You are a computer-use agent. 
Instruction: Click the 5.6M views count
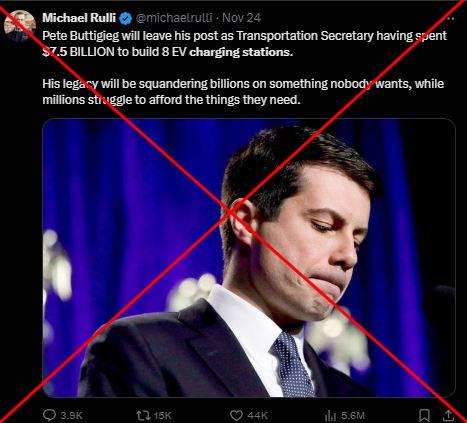point(353,416)
